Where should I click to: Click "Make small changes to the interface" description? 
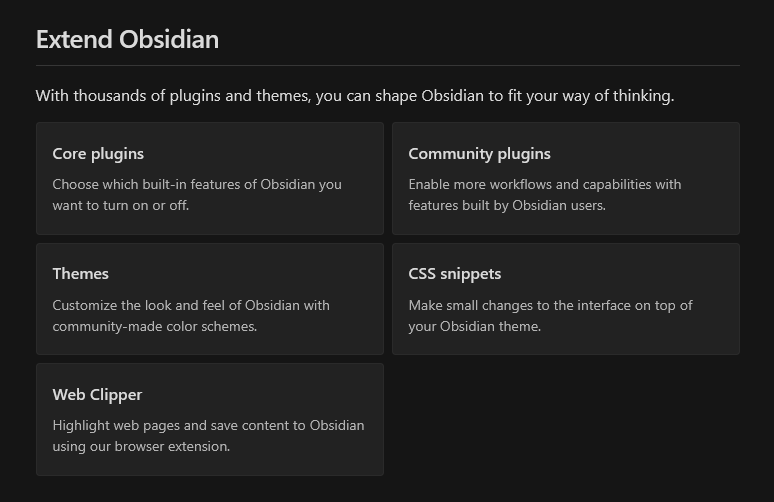pos(550,305)
